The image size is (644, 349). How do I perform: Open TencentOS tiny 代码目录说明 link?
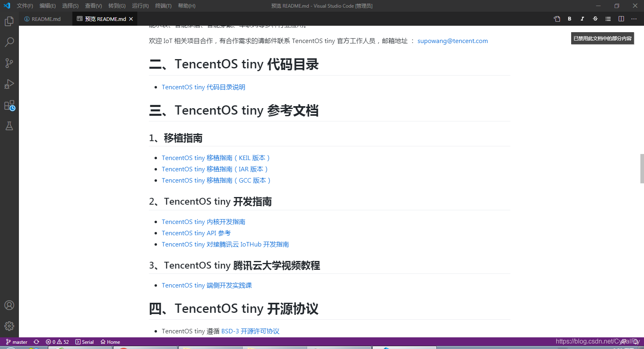tap(203, 87)
